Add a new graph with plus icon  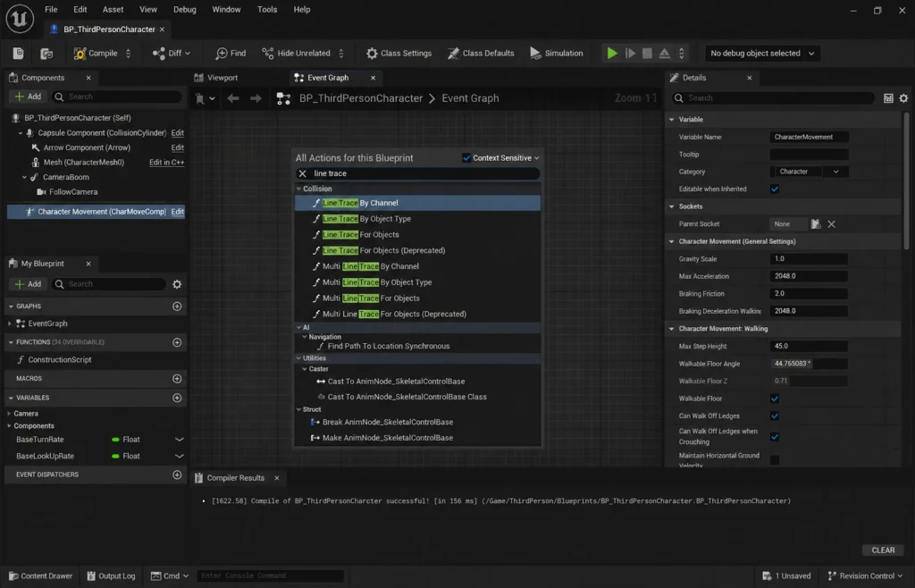coord(177,307)
